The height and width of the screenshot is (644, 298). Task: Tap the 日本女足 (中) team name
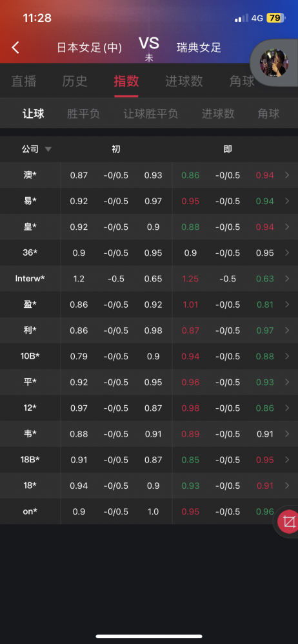coord(89,48)
